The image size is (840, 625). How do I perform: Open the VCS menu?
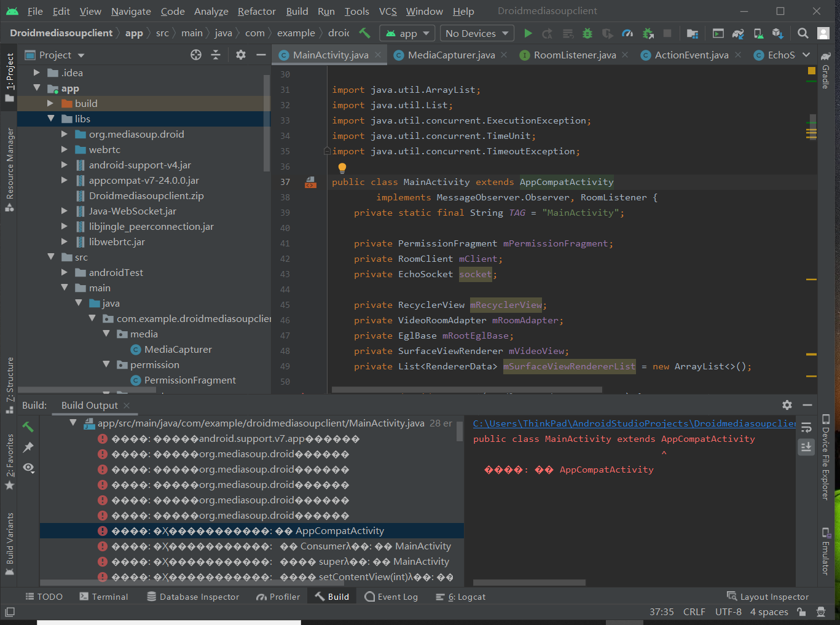(x=388, y=11)
